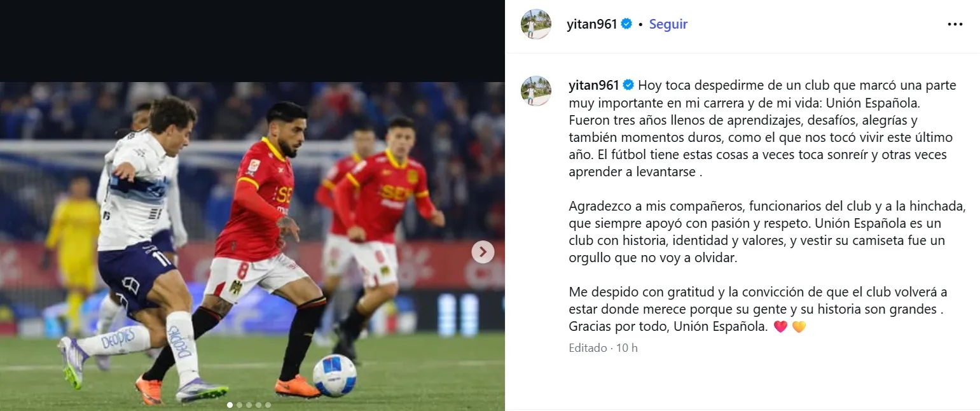The width and height of the screenshot is (980, 411).
Task: Open the yitan961 profile picture in the header
Action: (x=536, y=24)
